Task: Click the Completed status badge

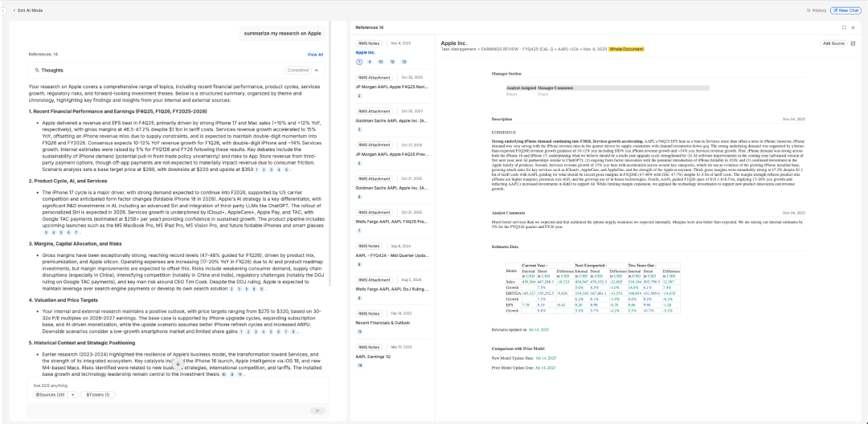Action: [298, 70]
